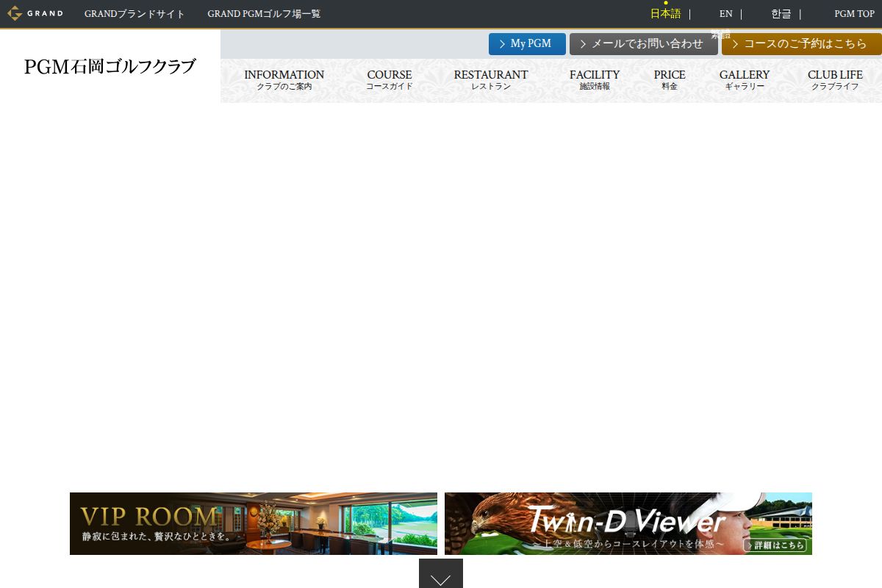
Task: Click コースのご予約はこちら button
Action: coord(801,44)
